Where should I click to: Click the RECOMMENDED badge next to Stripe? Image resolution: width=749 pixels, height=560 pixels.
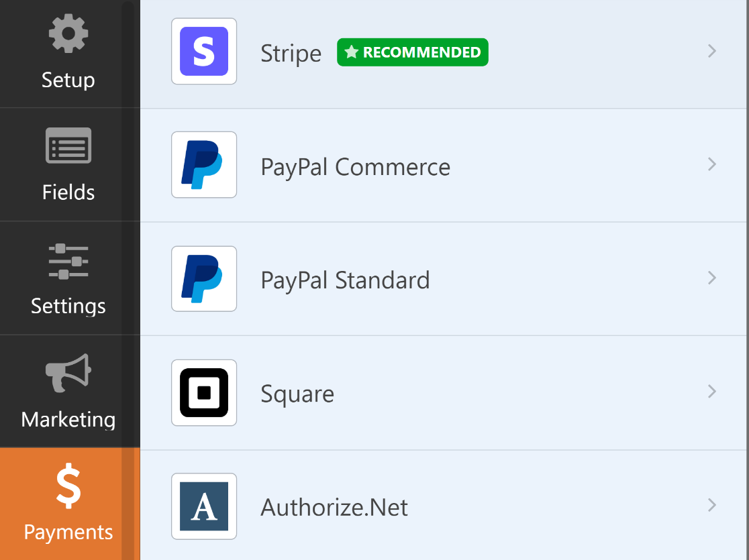(x=412, y=52)
